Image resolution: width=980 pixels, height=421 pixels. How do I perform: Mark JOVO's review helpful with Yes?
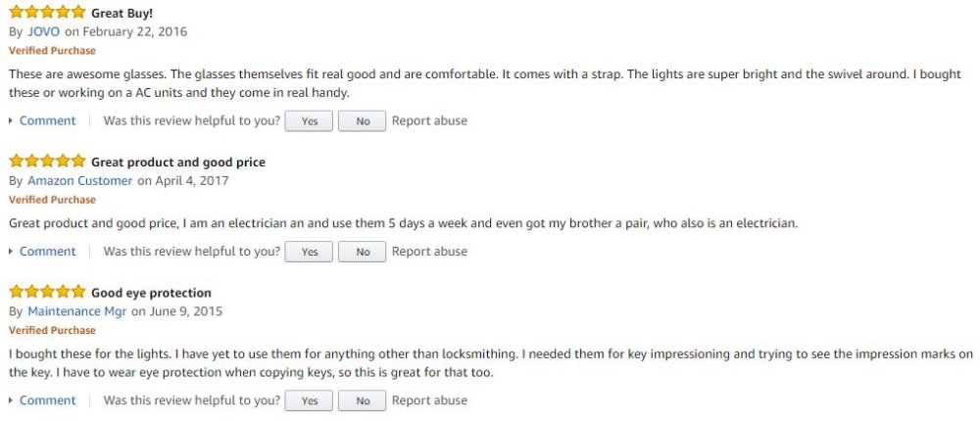tap(309, 121)
